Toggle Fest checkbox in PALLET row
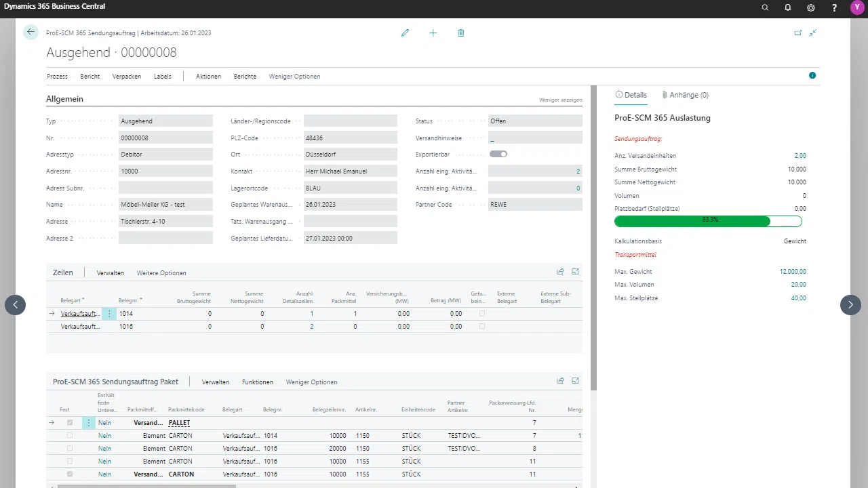Screen dimensions: 868x488 pyautogui.click(x=69, y=423)
